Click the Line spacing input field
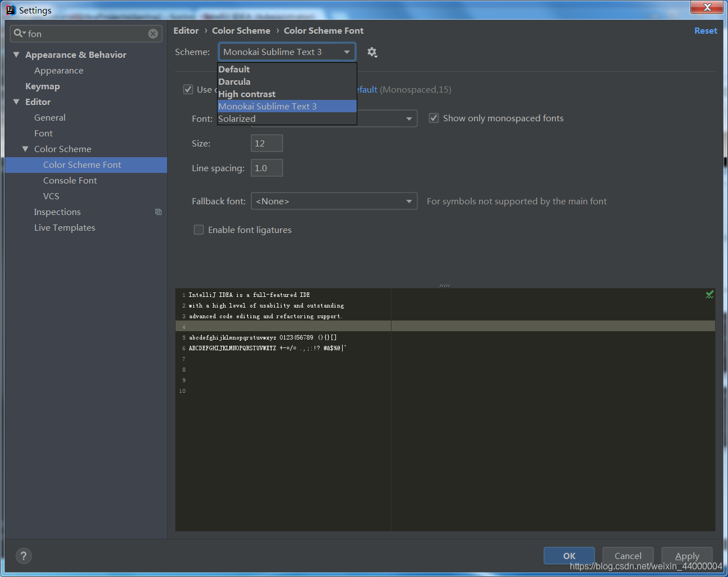 [x=267, y=168]
